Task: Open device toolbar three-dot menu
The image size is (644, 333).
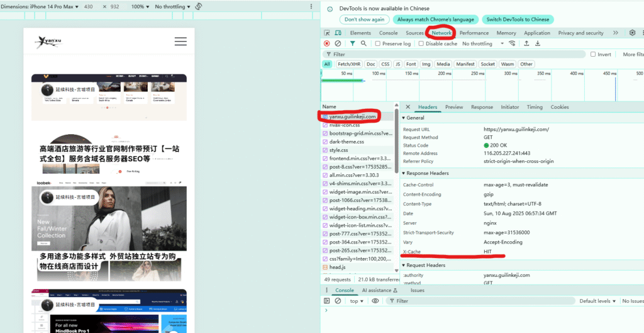Action: pyautogui.click(x=311, y=6)
